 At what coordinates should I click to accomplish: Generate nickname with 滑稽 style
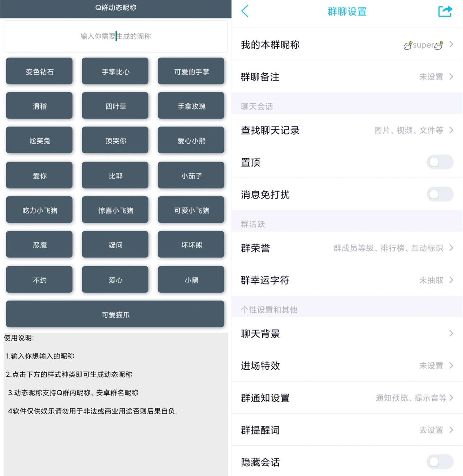pos(39,106)
